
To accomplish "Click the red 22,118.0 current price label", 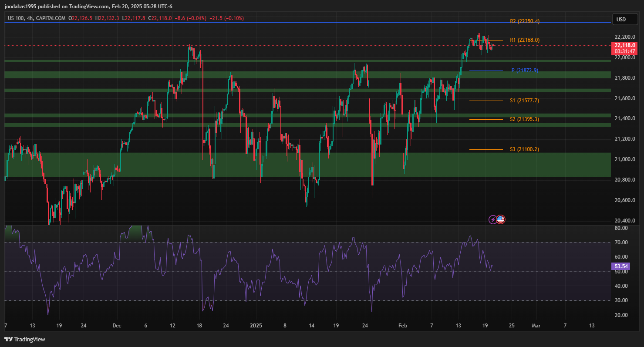I will click(x=625, y=45).
